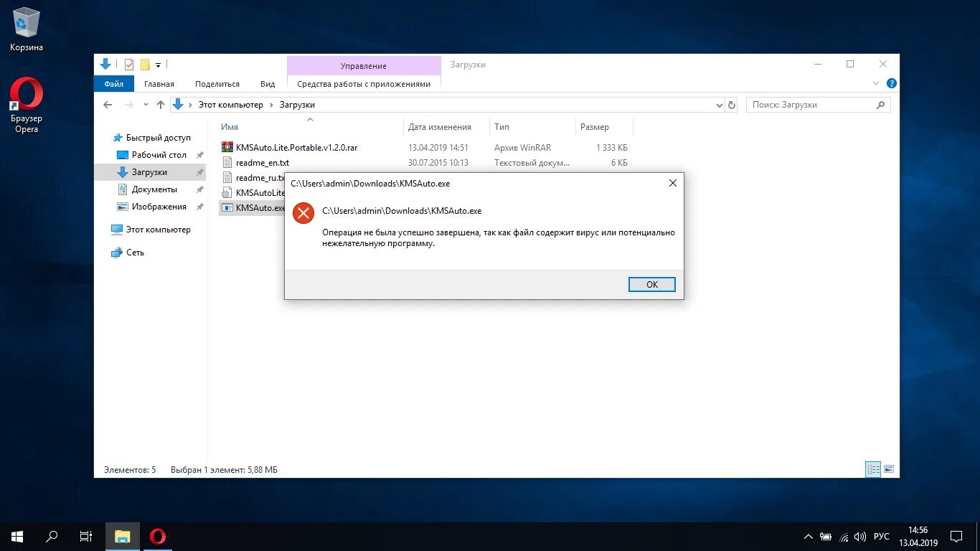
Task: Open the taskbar search
Action: [52, 536]
